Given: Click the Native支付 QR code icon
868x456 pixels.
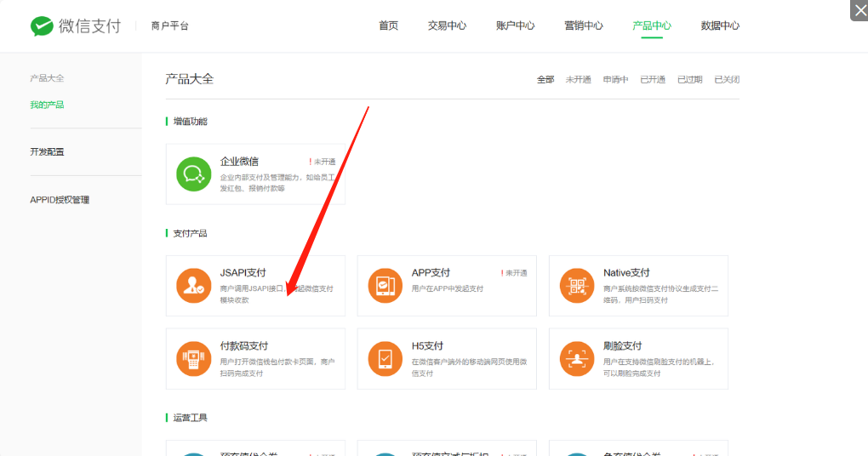Looking at the screenshot, I should pos(577,286).
